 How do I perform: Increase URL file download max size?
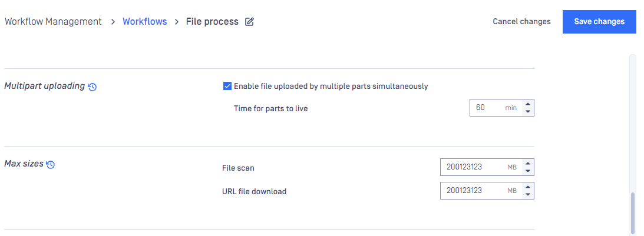click(528, 187)
